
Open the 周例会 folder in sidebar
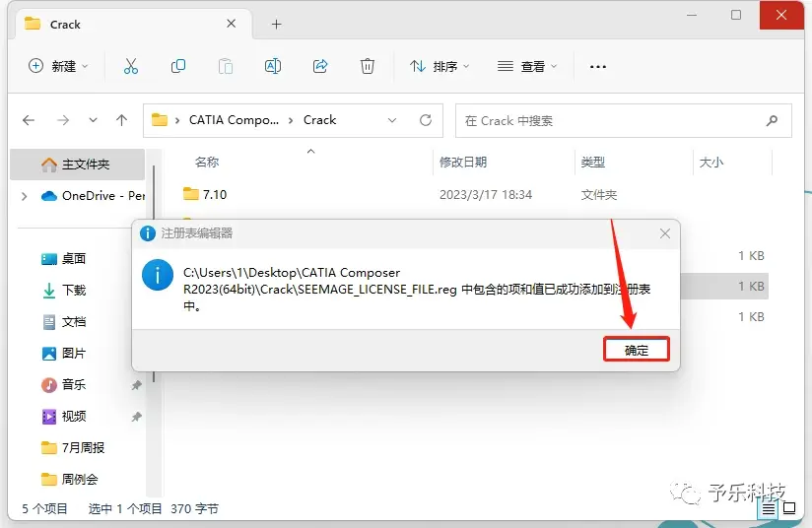point(69,479)
